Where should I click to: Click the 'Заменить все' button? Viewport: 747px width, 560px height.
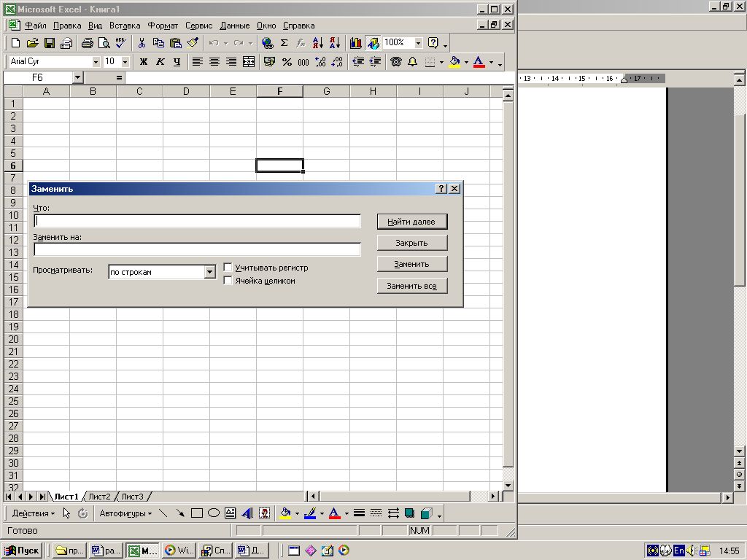click(411, 286)
